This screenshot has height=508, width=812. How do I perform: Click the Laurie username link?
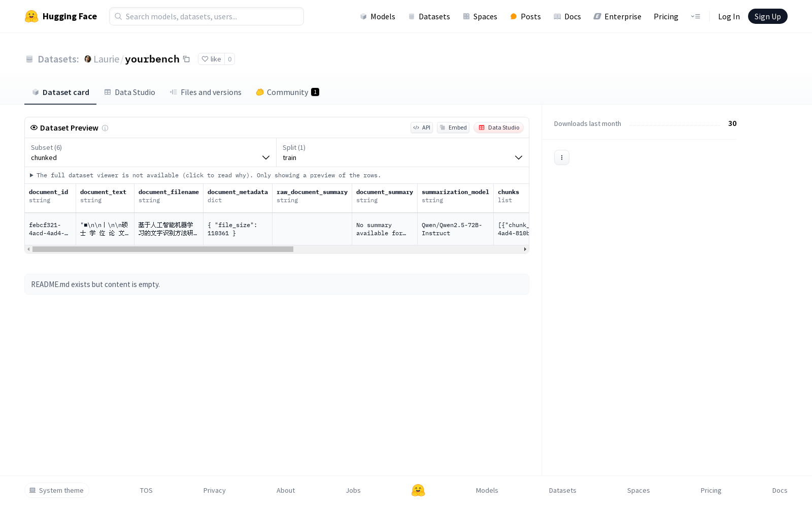point(107,59)
